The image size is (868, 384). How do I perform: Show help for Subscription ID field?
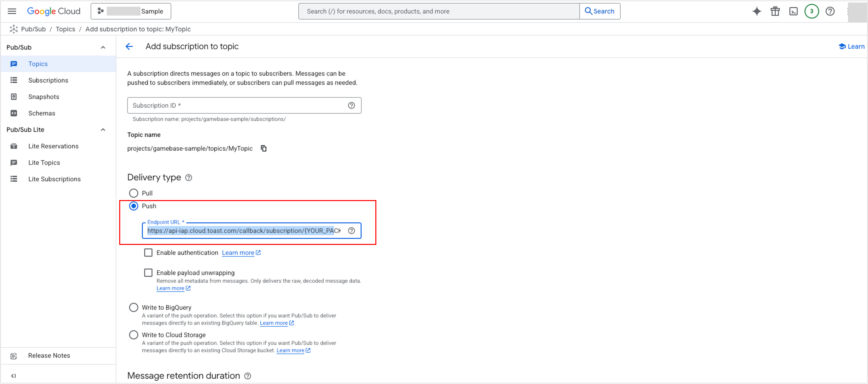click(351, 105)
